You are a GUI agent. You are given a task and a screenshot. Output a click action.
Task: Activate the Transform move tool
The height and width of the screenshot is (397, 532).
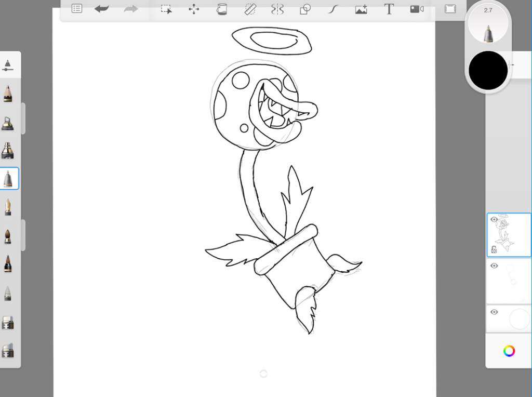194,9
